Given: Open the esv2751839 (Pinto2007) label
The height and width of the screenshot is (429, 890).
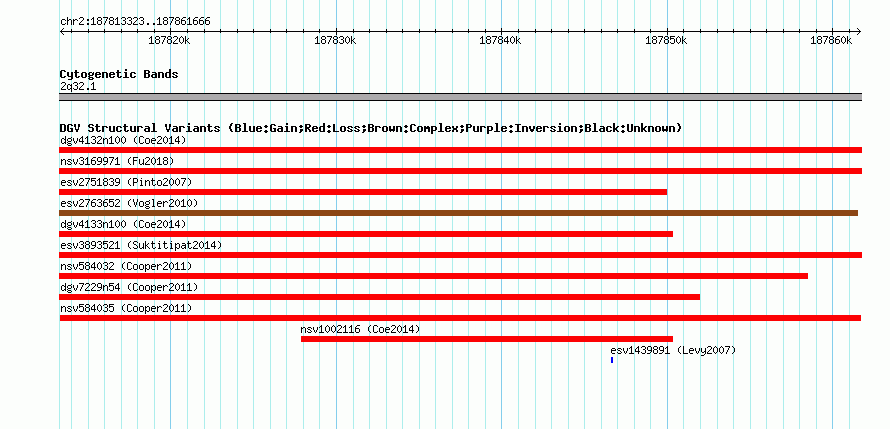Looking at the screenshot, I should (126, 182).
